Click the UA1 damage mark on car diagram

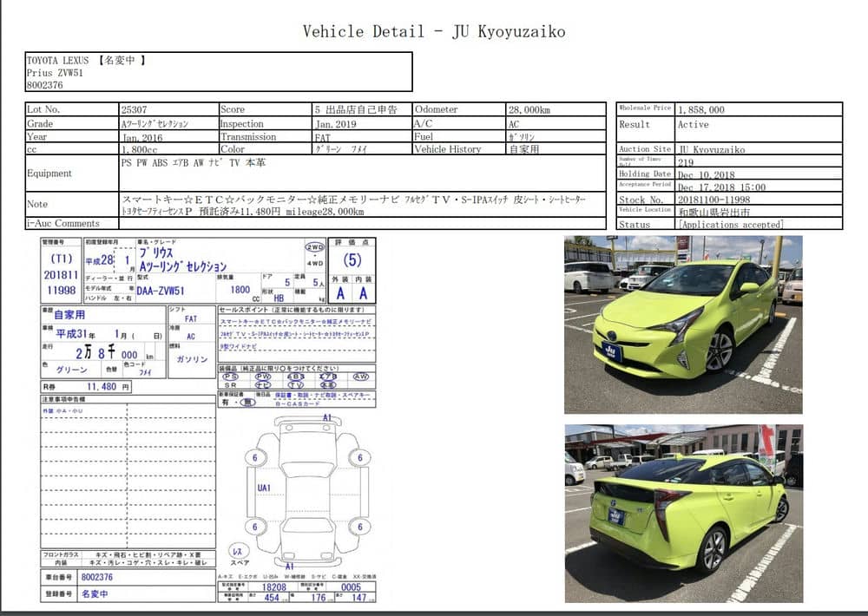click(x=264, y=487)
